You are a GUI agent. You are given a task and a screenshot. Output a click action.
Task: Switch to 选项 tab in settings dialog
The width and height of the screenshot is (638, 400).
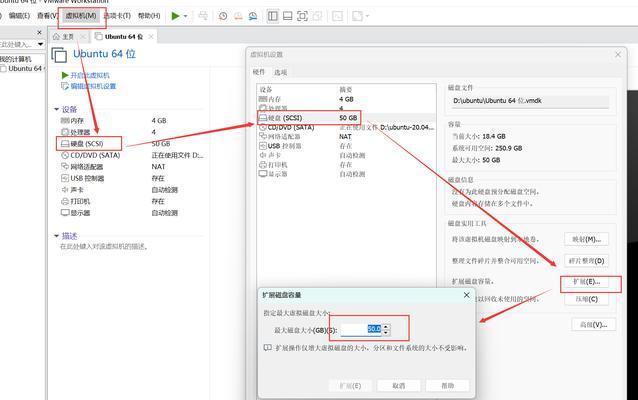(x=280, y=72)
